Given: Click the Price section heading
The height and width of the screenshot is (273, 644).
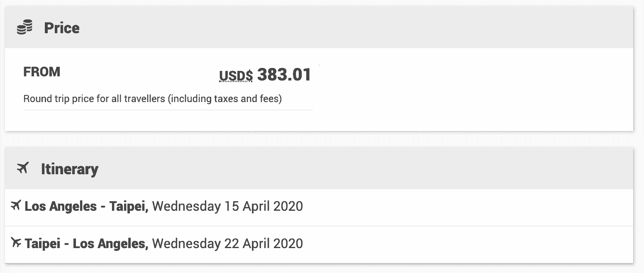Looking at the screenshot, I should click(x=62, y=28).
